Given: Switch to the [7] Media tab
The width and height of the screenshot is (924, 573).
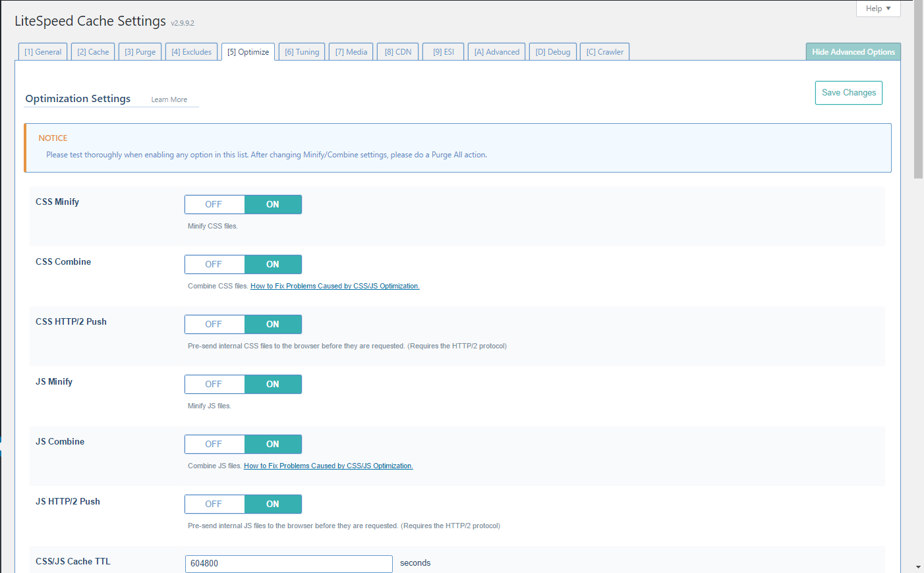Looking at the screenshot, I should click(x=351, y=52).
